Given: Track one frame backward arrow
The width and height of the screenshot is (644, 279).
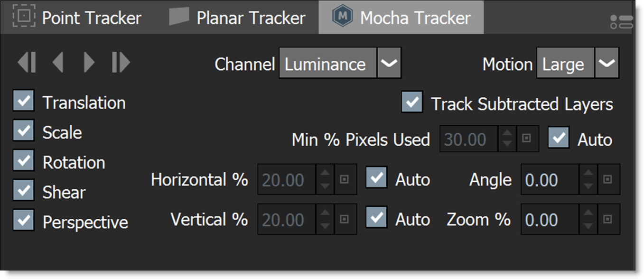Looking at the screenshot, I should point(58,63).
